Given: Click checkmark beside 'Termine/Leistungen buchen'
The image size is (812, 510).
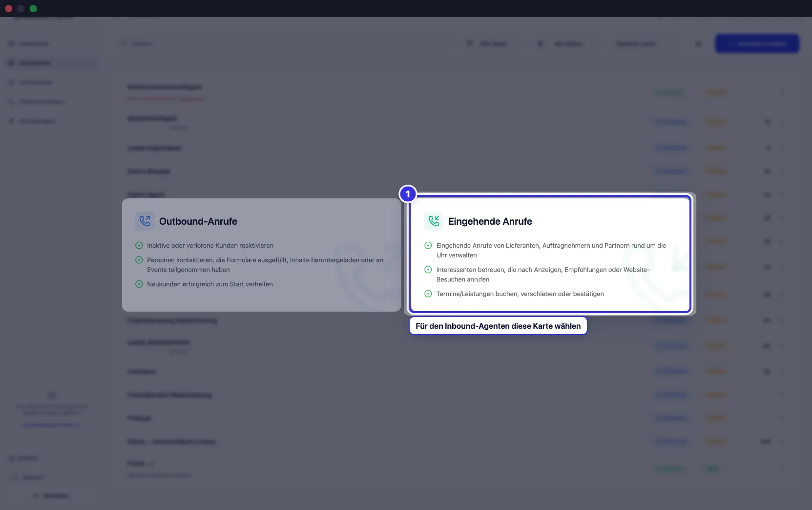Looking at the screenshot, I should 428,294.
